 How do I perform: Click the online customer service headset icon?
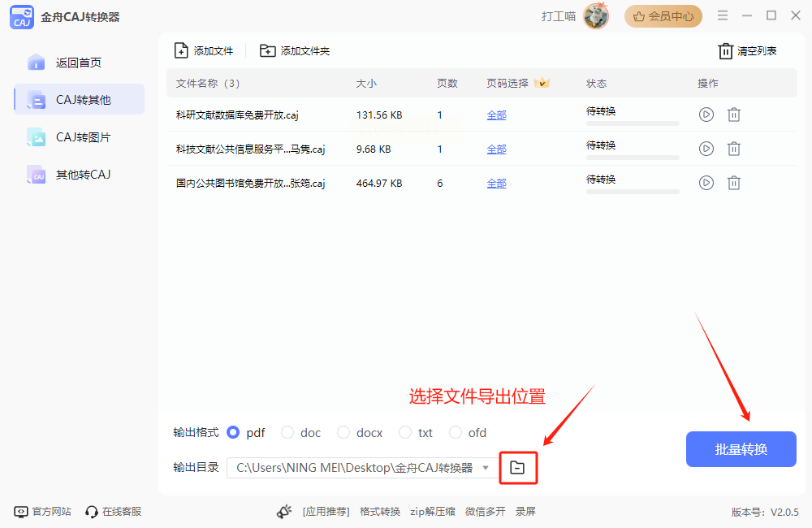coord(92,512)
